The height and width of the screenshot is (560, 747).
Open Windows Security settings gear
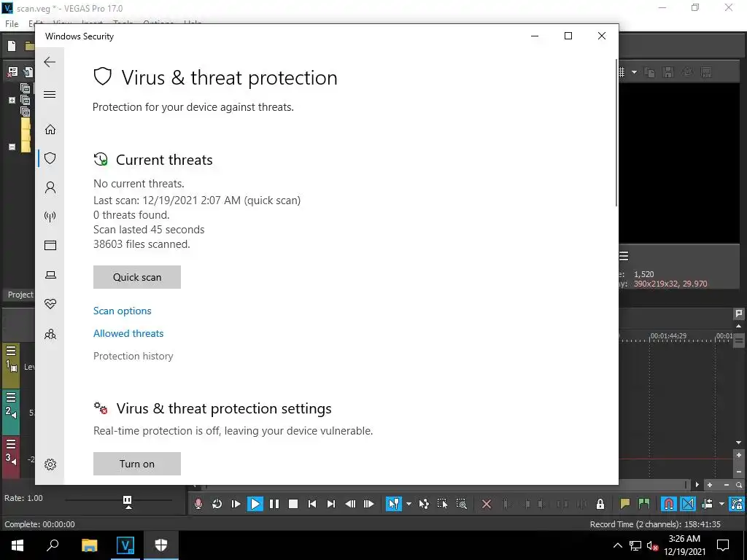50,464
